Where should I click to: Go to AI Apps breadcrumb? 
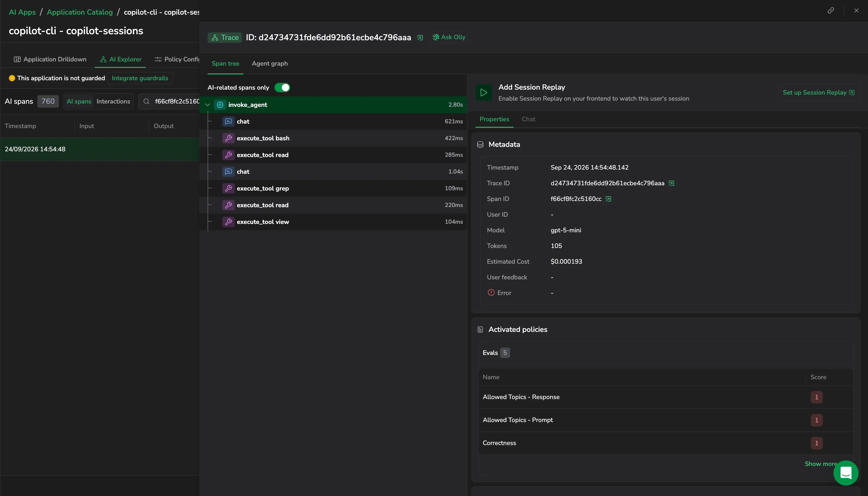(22, 12)
